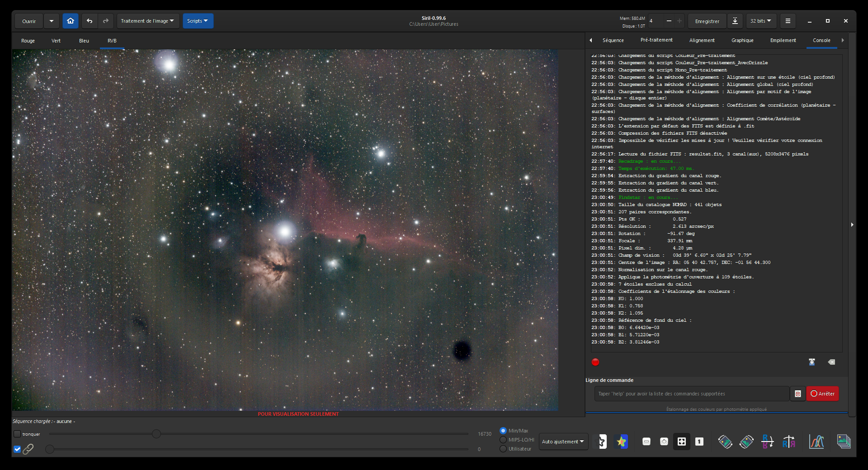Switch to the Vert channel tab
Screen dimensions: 868x470
(56, 41)
